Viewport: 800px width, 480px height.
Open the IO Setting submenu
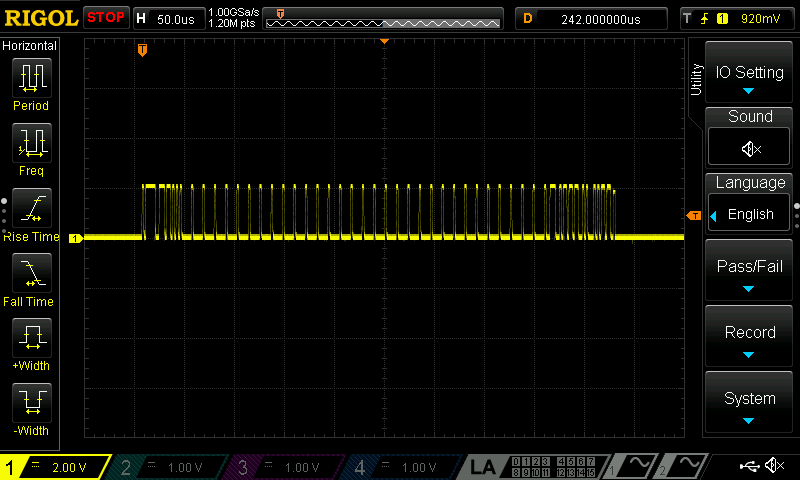click(749, 73)
